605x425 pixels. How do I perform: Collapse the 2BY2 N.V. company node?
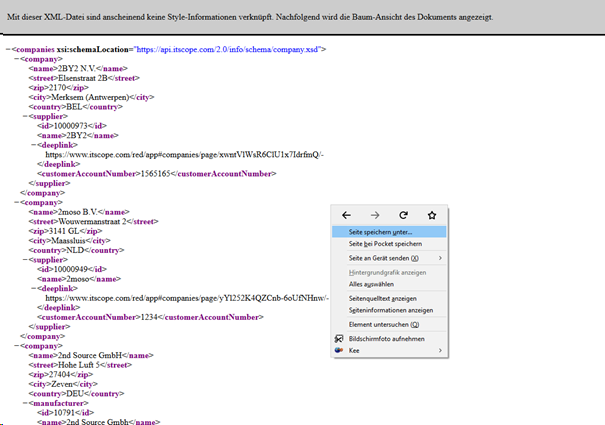point(17,59)
